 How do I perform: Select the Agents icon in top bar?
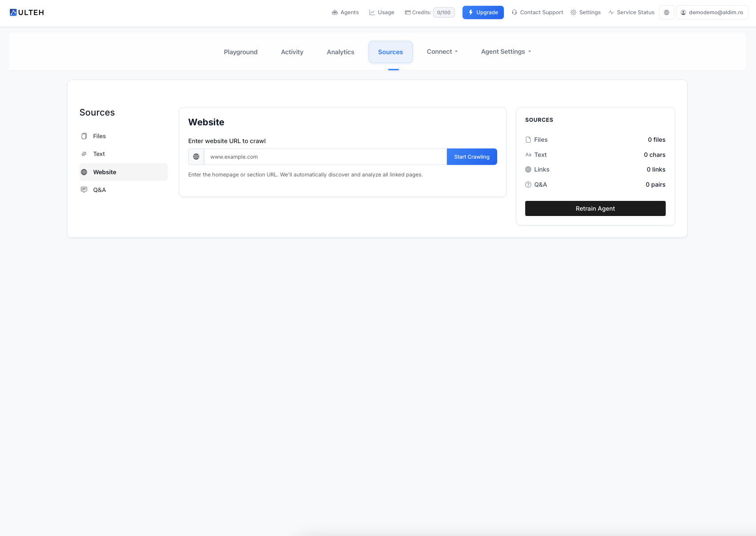click(335, 12)
